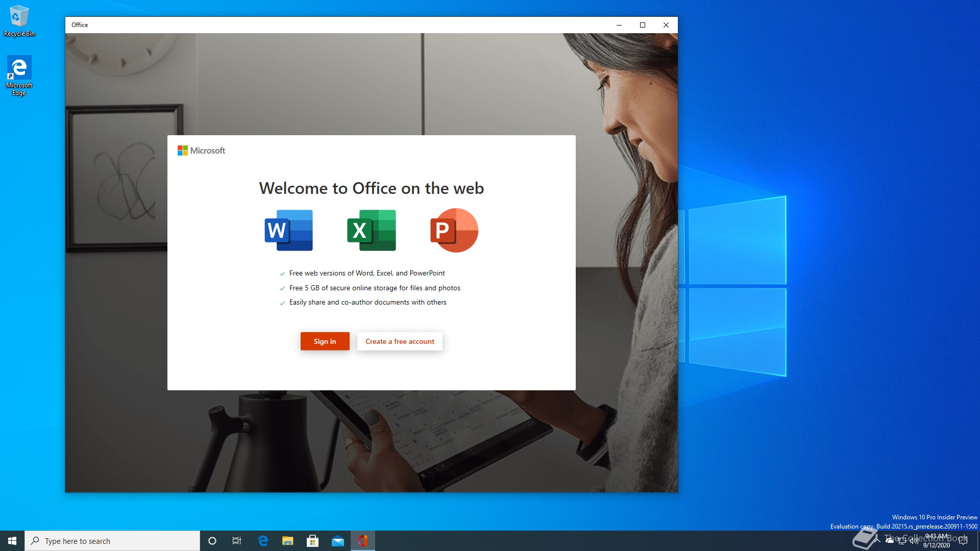This screenshot has width=980, height=551.
Task: Click the PowerPoint app icon
Action: click(x=454, y=230)
